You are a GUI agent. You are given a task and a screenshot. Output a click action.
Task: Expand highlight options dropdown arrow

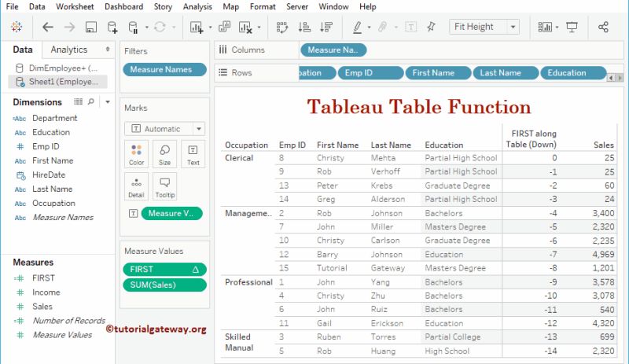point(369,28)
